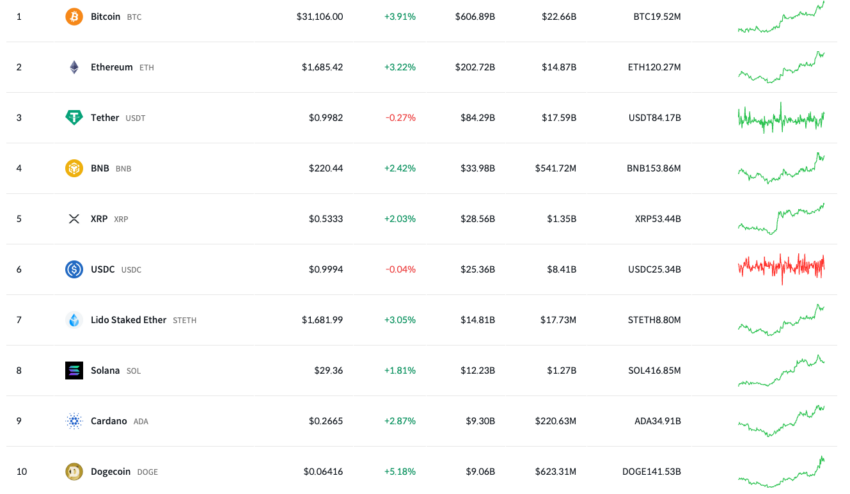Select the Cardano +2.87% change value
The height and width of the screenshot is (494, 850).
(x=400, y=421)
